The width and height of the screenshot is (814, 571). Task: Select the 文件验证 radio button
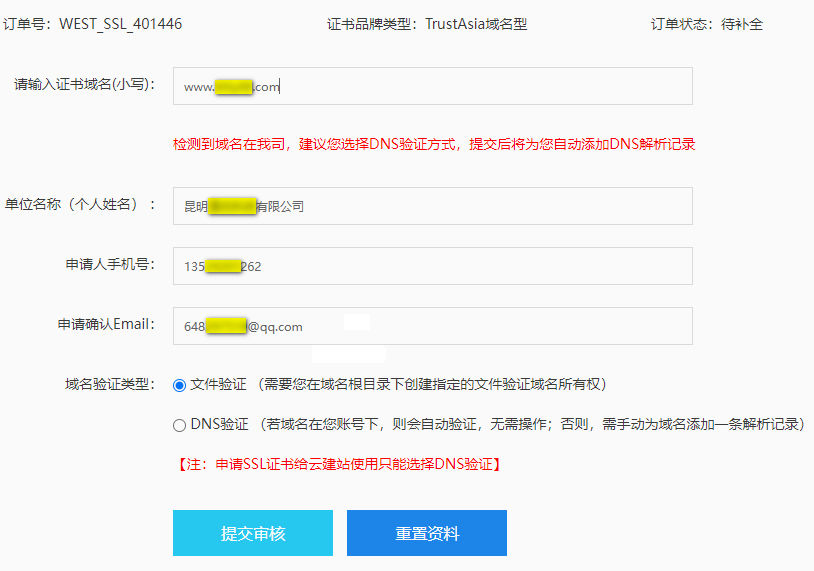click(x=179, y=385)
